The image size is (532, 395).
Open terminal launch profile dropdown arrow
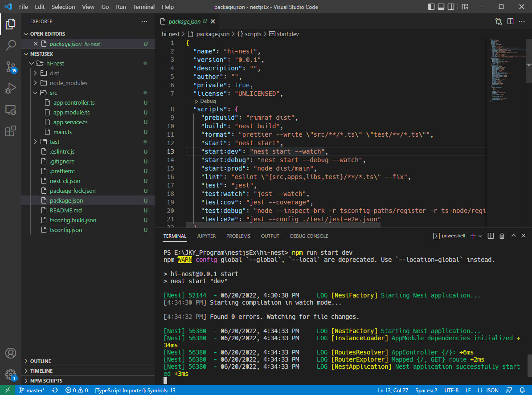tap(480, 236)
